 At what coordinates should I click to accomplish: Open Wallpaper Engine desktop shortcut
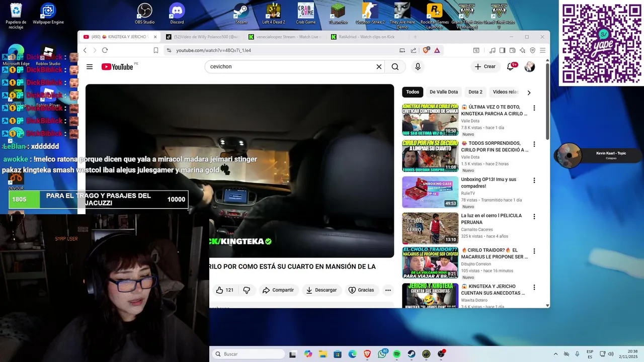(48, 14)
